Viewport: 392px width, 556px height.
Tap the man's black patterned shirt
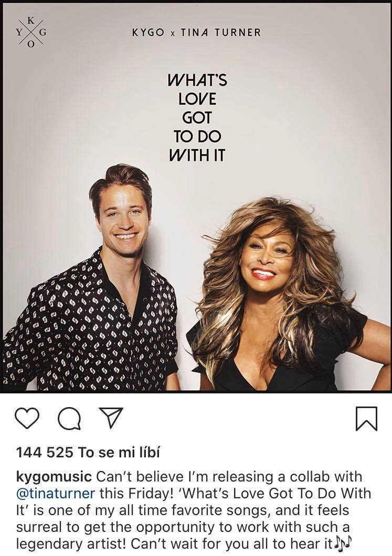point(89,326)
